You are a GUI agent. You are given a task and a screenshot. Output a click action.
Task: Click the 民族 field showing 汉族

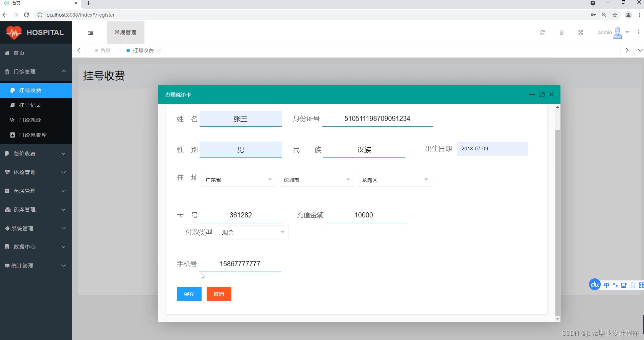pyautogui.click(x=364, y=150)
